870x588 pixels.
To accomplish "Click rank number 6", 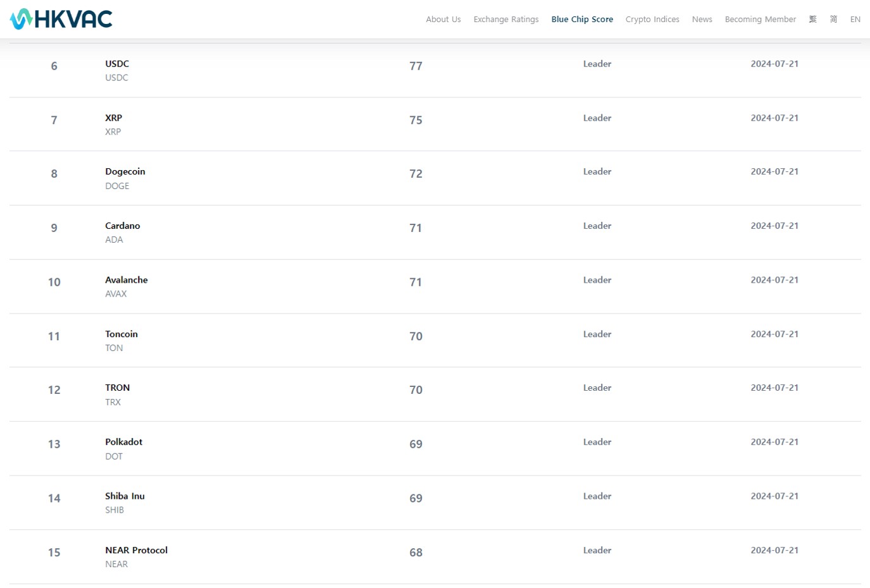I will click(x=54, y=66).
